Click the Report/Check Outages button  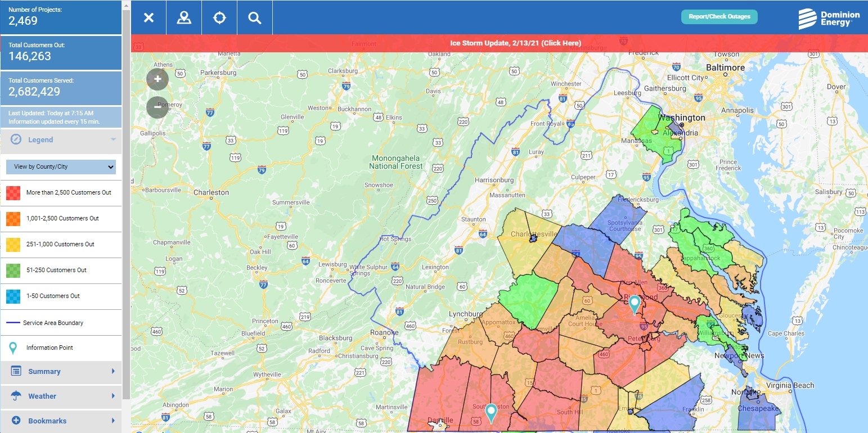(719, 17)
